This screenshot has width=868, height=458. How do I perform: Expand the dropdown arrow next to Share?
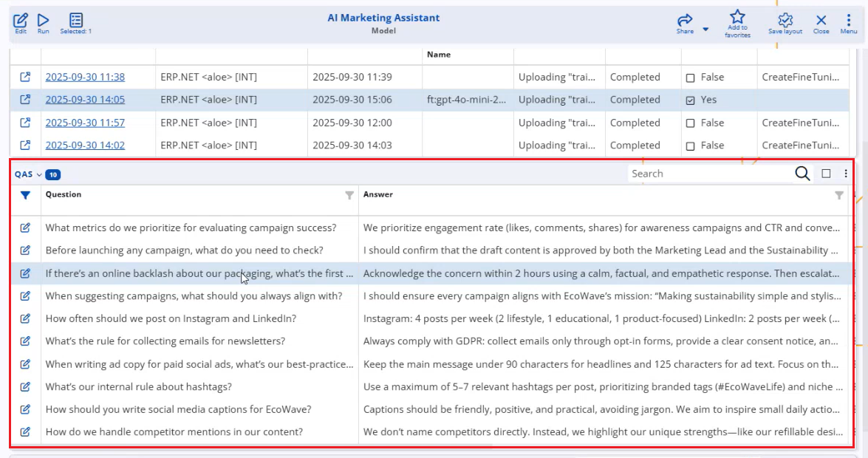tap(705, 30)
